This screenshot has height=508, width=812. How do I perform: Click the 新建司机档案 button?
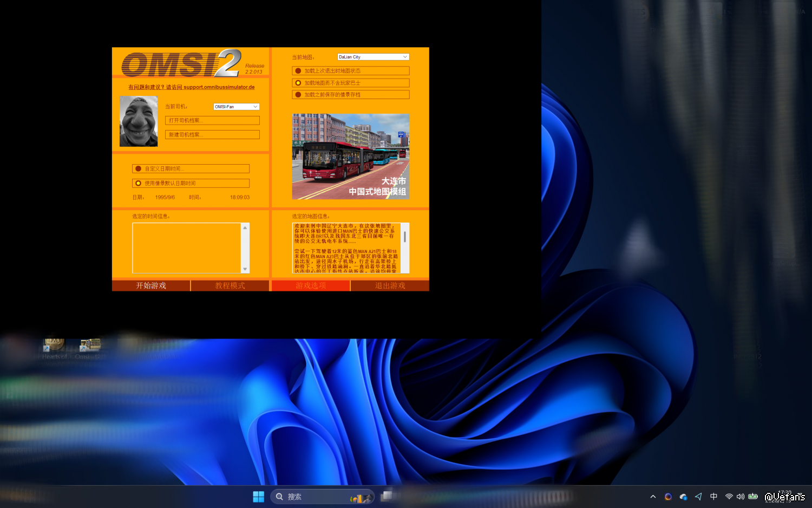212,134
